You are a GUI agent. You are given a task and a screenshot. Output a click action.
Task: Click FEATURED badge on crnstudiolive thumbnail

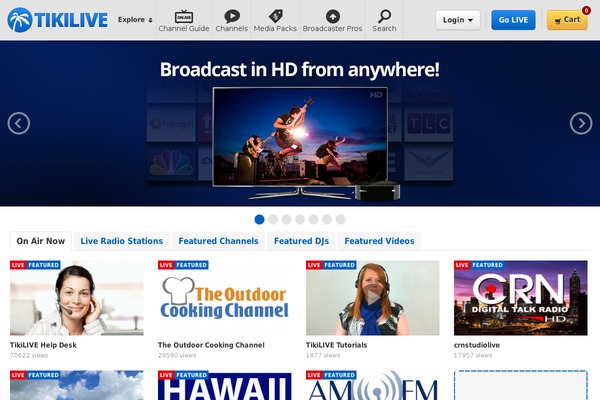pyautogui.click(x=488, y=265)
